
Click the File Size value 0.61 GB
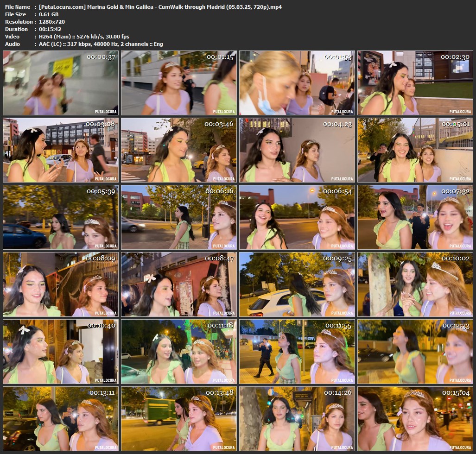click(49, 14)
